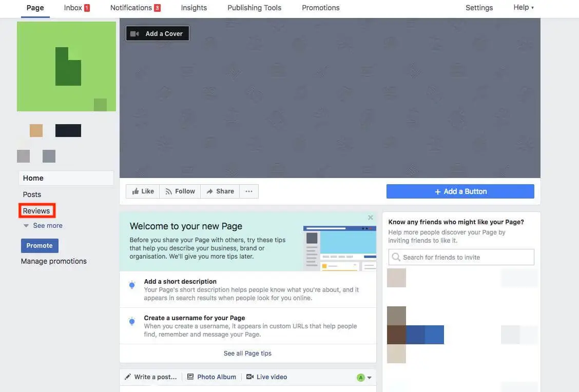Open the Page tab
579x392 pixels.
point(35,8)
